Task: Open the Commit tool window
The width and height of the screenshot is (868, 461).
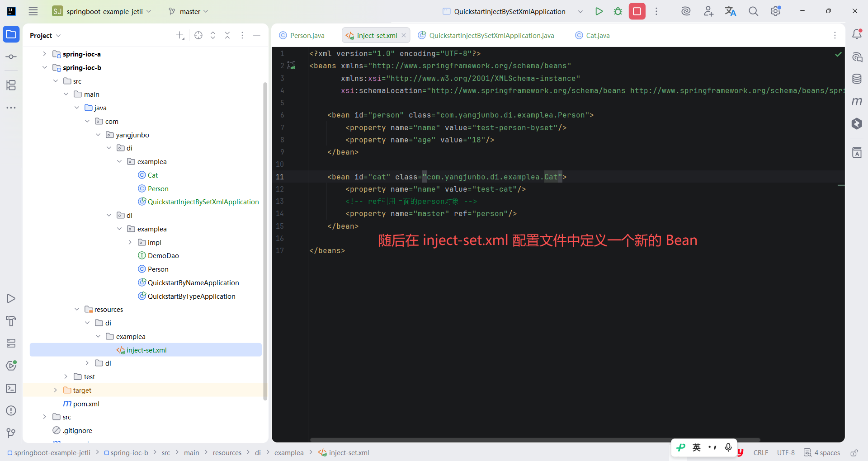Action: (x=11, y=57)
